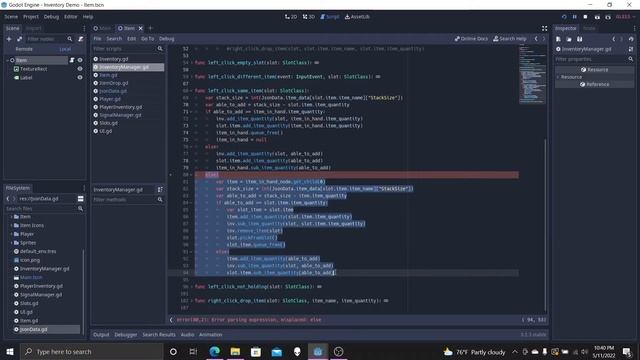Viewport: 640px width, 360px height.
Task: Click the instance child scene chain icon
Action: (20, 39)
